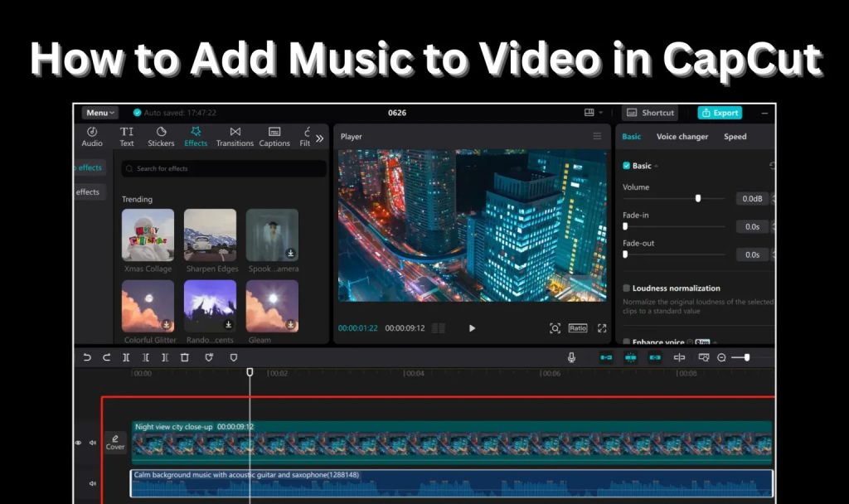Open the Audio panel in the toolbar
Image resolution: width=849 pixels, height=504 pixels.
(x=91, y=137)
